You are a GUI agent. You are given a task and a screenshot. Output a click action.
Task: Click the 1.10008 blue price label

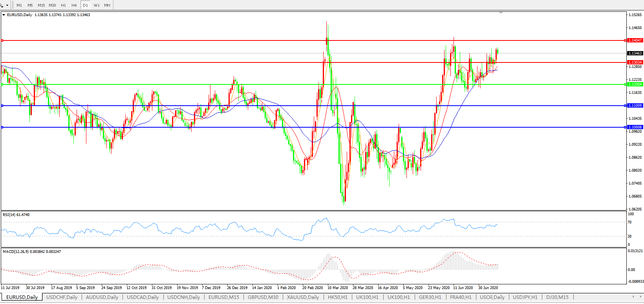[635, 127]
